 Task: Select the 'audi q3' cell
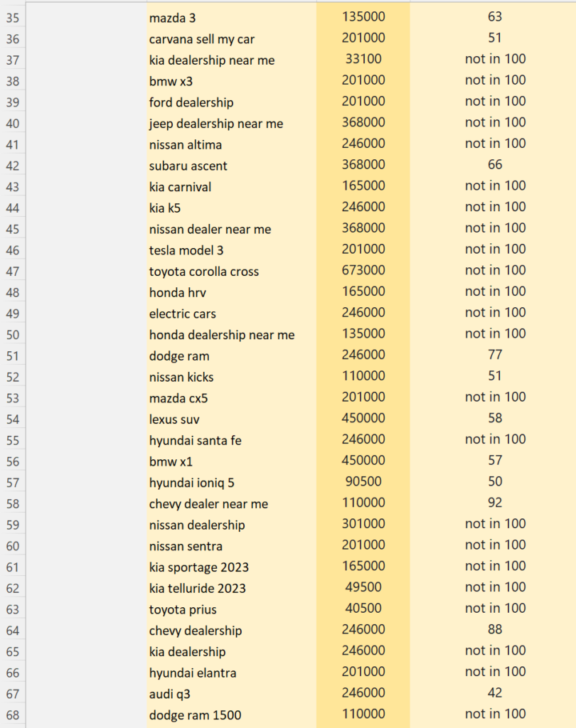click(231, 694)
